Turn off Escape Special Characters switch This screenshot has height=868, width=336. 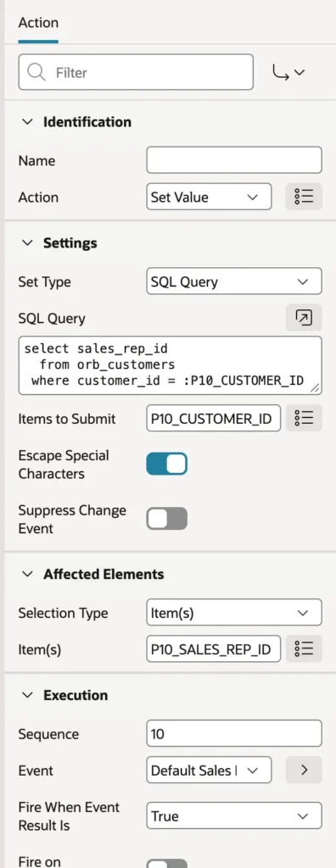click(167, 464)
